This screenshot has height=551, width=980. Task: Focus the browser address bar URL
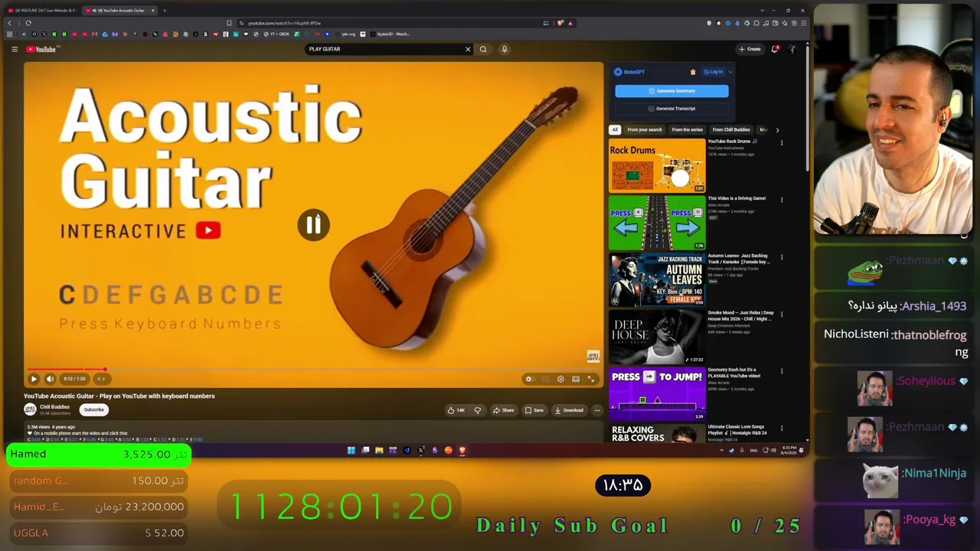[390, 23]
